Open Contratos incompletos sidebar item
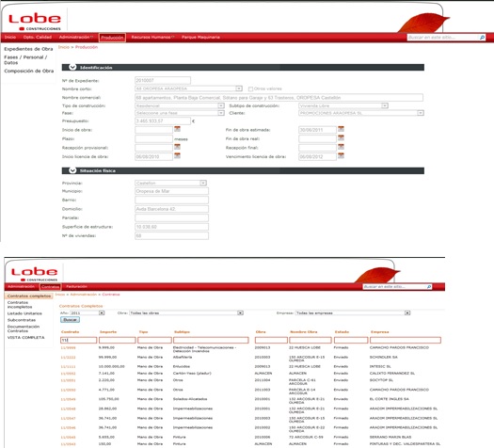Viewport: 494px width, 448px height. click(x=20, y=305)
